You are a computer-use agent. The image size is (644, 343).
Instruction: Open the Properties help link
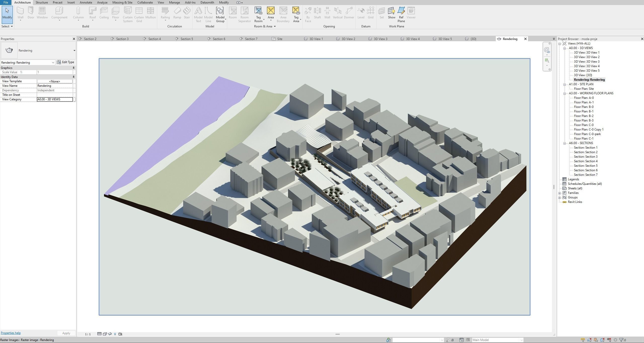click(11, 333)
